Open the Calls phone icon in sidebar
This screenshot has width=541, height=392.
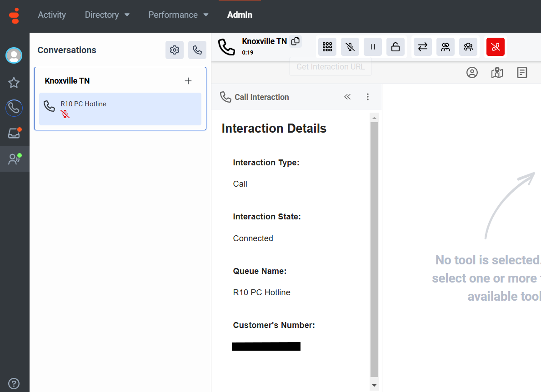click(14, 108)
